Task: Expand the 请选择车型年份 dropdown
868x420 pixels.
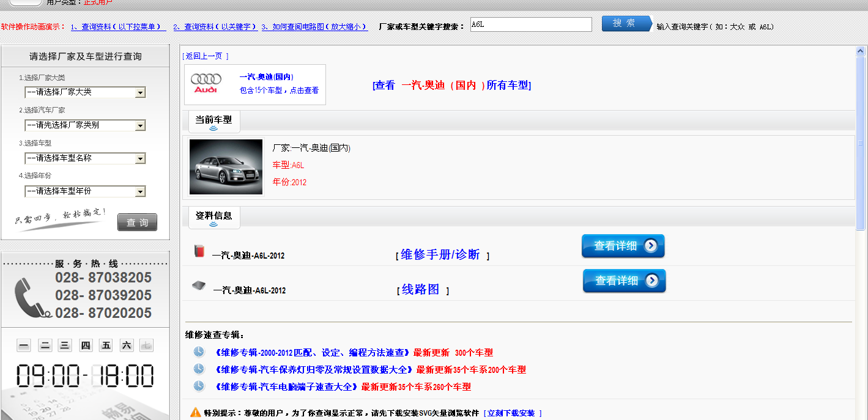Action: coord(85,191)
